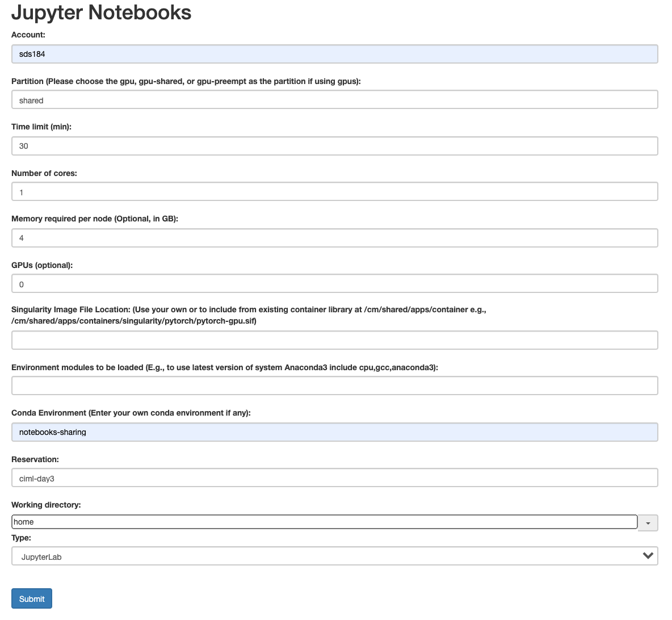Screen dimensions: 672x620
Task: Click the 'Working directory:' label text
Action: (x=46, y=505)
